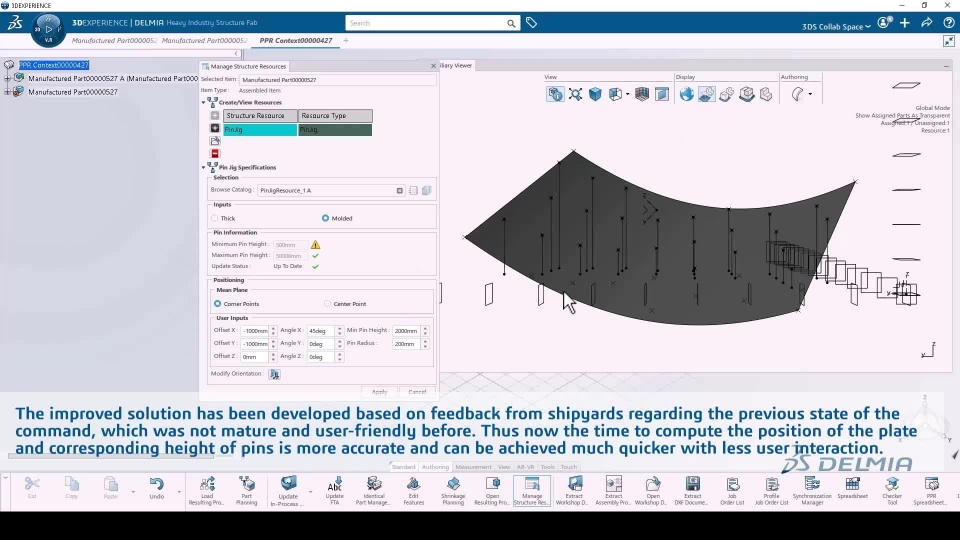Click the Cancel button

coord(417,392)
